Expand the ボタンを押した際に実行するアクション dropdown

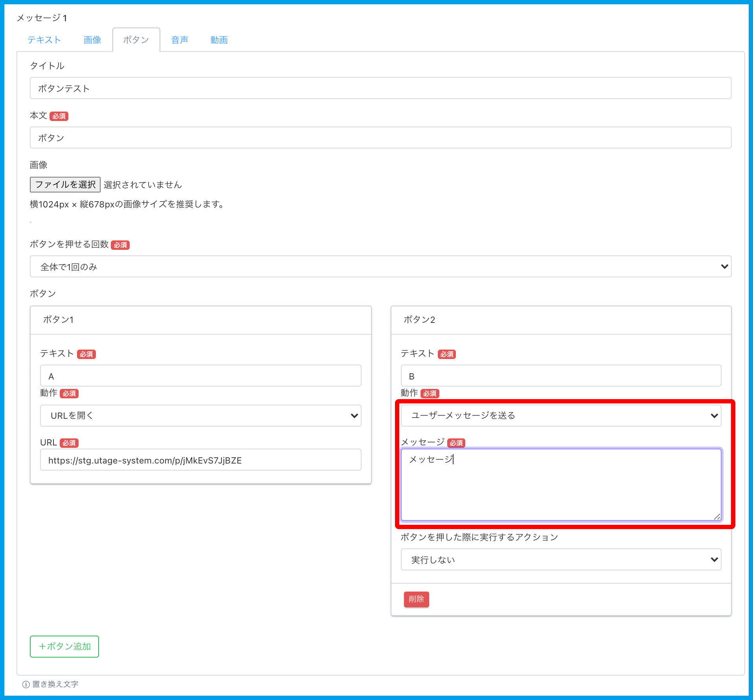(561, 559)
